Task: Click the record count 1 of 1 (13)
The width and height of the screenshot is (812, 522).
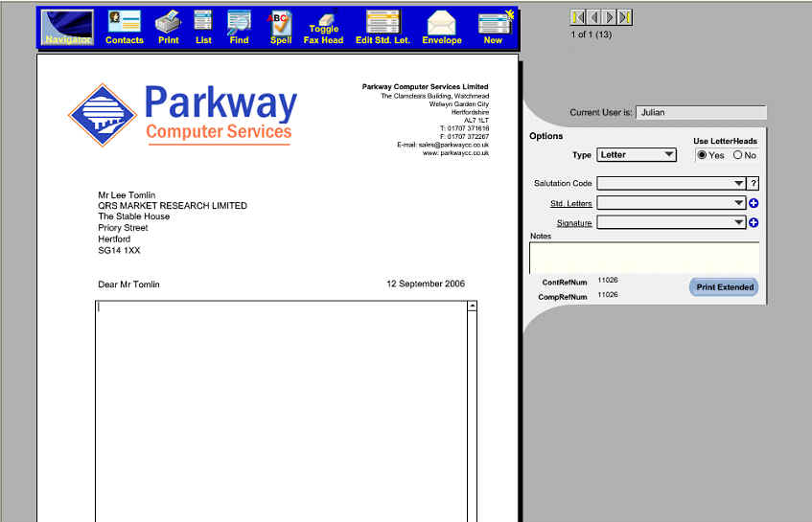Action: pyautogui.click(x=591, y=34)
